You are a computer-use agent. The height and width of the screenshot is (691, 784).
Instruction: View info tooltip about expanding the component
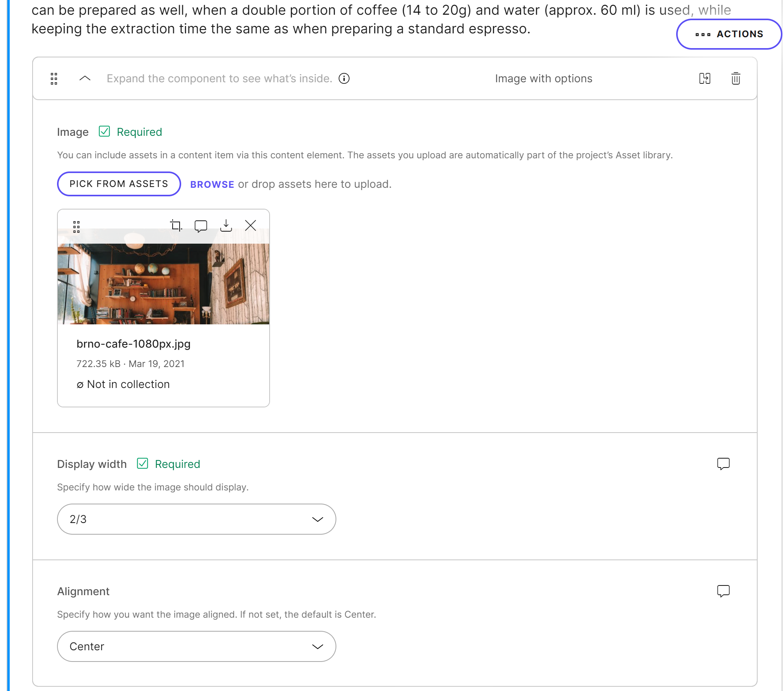click(344, 78)
